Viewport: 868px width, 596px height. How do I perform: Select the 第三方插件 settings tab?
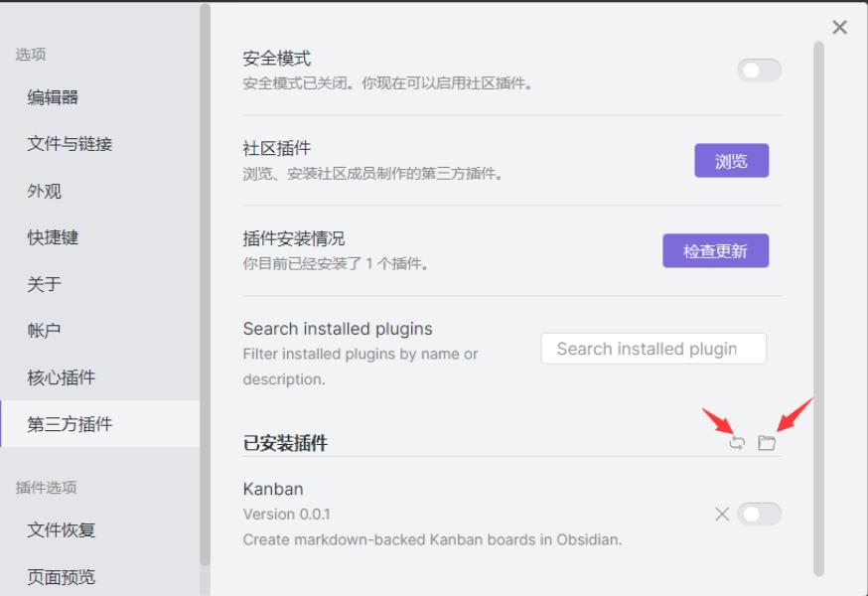click(x=99, y=424)
